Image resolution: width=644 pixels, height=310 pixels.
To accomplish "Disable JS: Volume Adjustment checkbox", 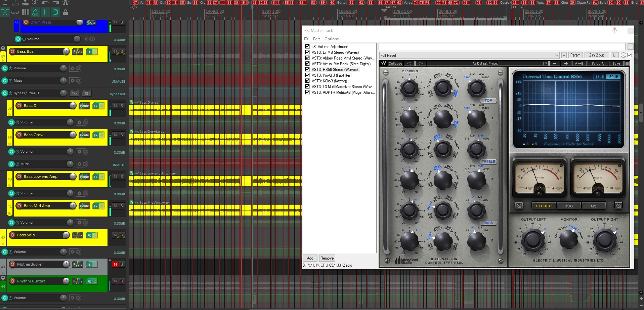I will 307,46.
